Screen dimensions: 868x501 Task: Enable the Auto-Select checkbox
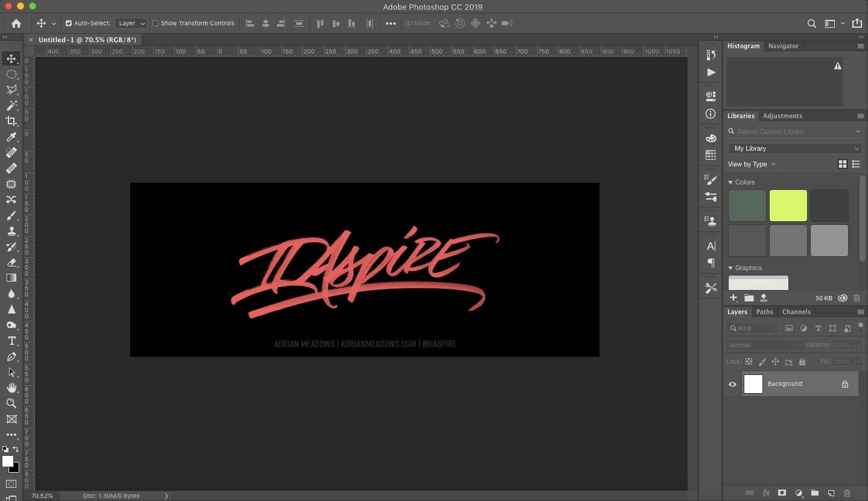[x=69, y=23]
